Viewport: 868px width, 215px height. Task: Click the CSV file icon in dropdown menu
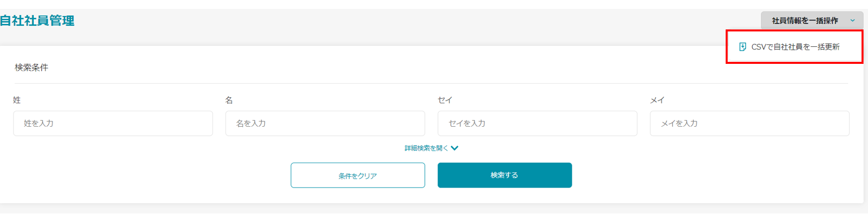743,47
